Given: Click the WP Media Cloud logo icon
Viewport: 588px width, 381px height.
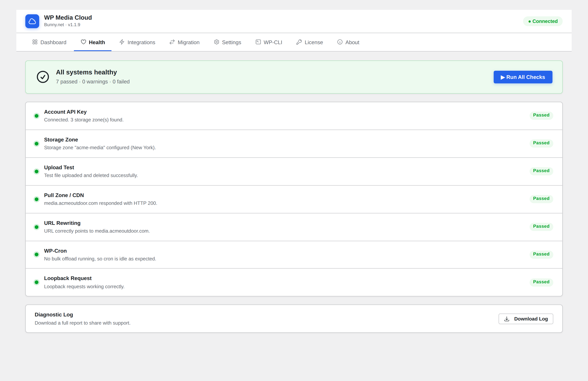Looking at the screenshot, I should (32, 21).
